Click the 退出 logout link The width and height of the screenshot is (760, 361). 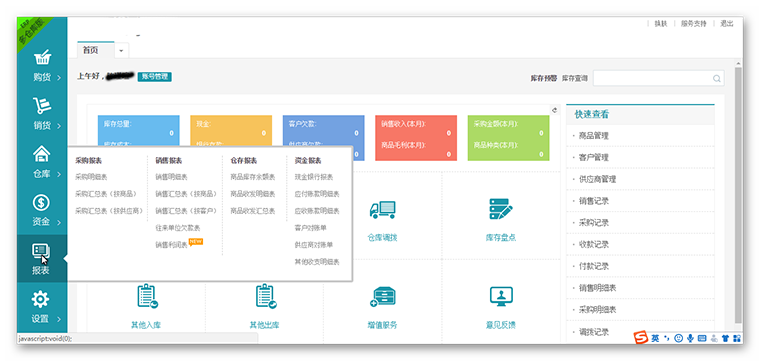(x=727, y=23)
